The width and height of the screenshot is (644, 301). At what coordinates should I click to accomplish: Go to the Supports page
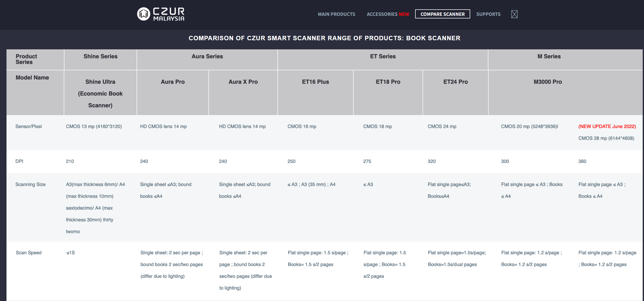coord(488,14)
